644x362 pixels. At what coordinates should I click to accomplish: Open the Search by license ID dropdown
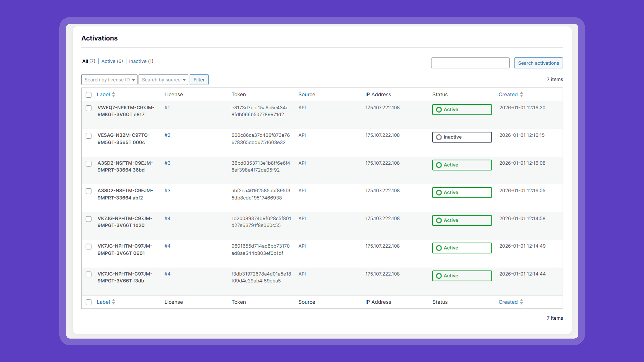pos(109,80)
